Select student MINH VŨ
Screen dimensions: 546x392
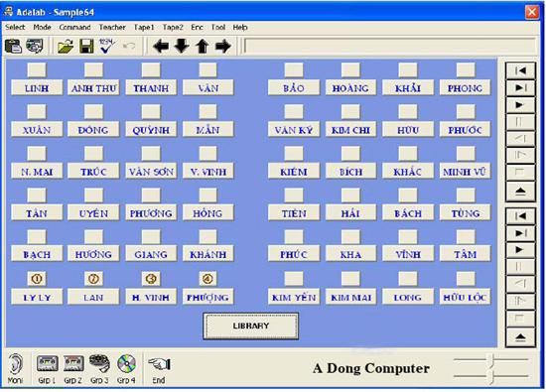466,172
